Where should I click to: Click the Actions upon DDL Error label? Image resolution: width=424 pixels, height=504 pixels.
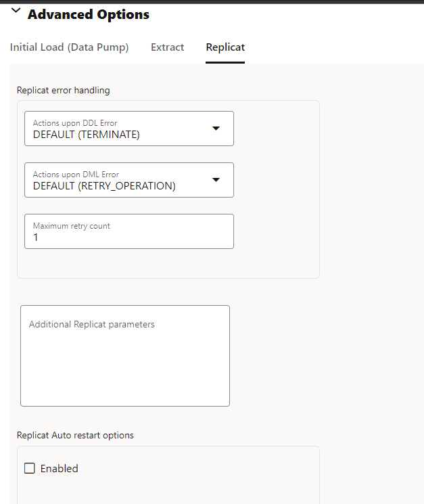pos(75,123)
